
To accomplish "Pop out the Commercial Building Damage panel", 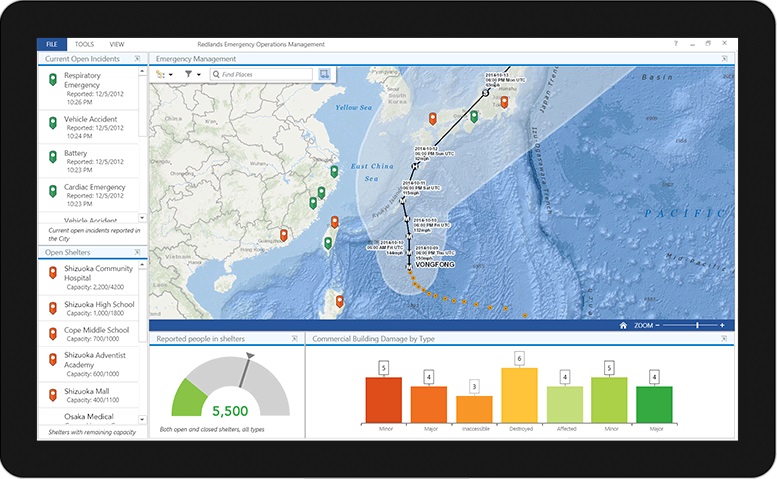I will [x=724, y=339].
